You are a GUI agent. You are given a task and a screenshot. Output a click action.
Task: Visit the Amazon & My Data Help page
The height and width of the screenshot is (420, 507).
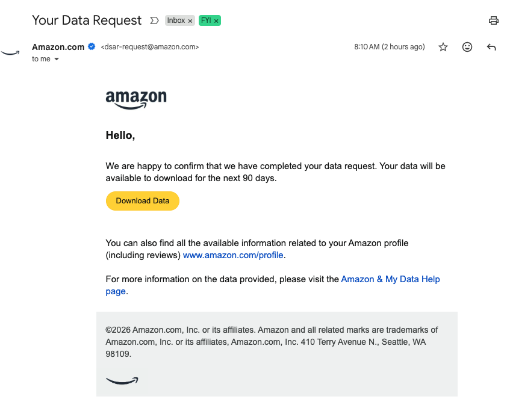tap(390, 279)
